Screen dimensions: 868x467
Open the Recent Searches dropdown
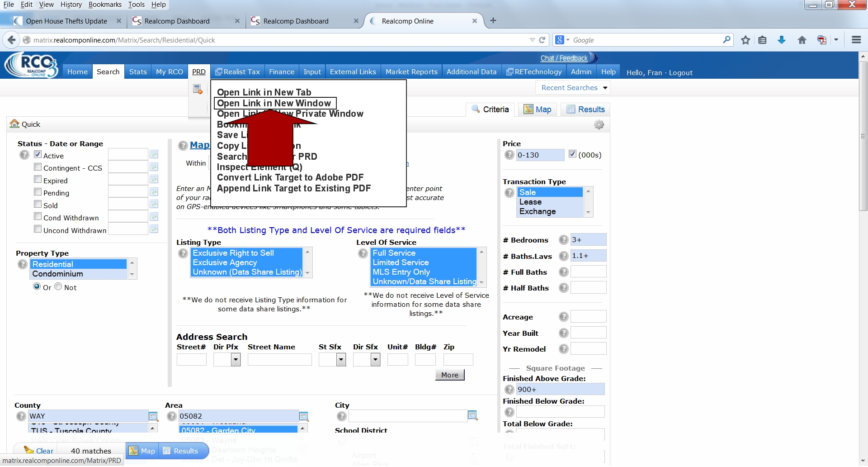[x=573, y=88]
